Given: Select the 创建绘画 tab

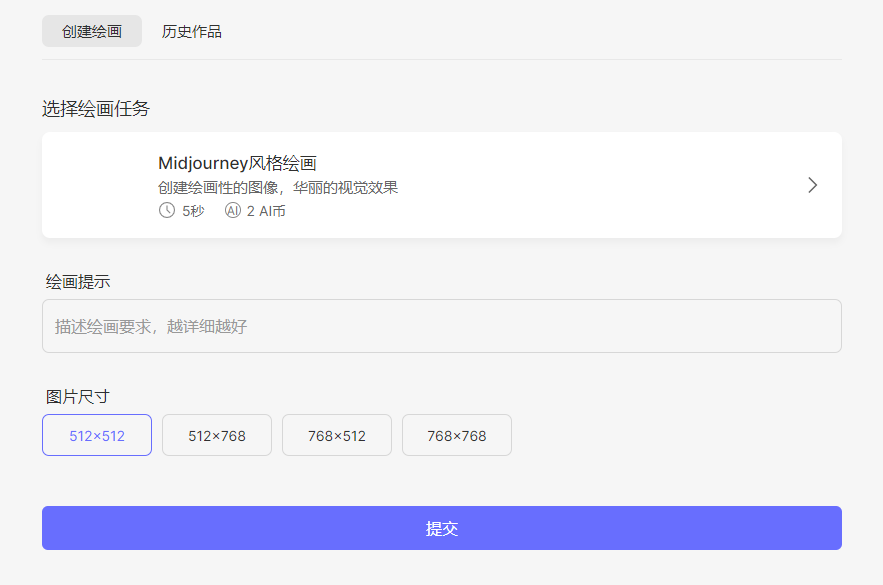Looking at the screenshot, I should tap(91, 31).
